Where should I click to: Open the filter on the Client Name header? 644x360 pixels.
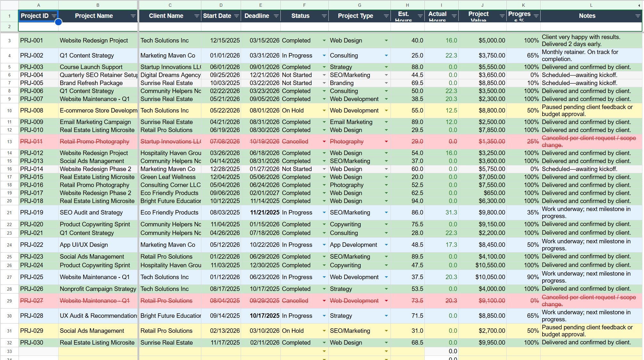(197, 16)
